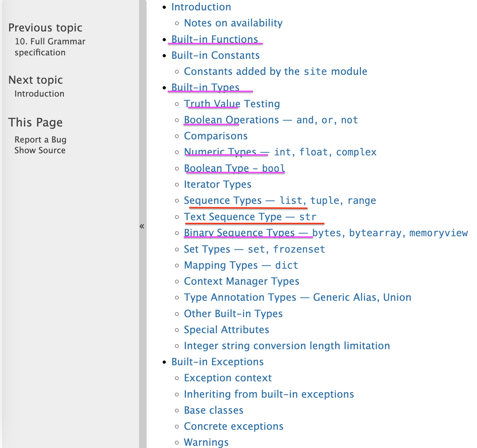Open 'Numeric Types — int, float, complex'

pyautogui.click(x=280, y=152)
